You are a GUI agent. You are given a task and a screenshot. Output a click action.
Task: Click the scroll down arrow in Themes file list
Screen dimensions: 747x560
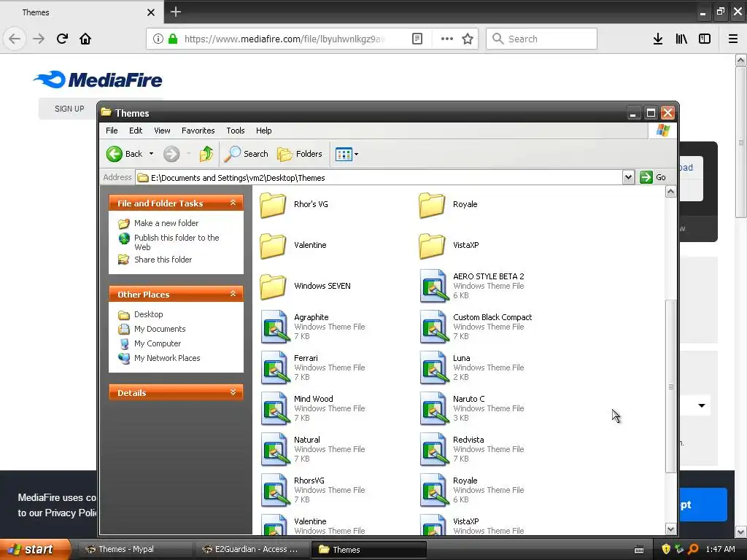click(x=671, y=529)
